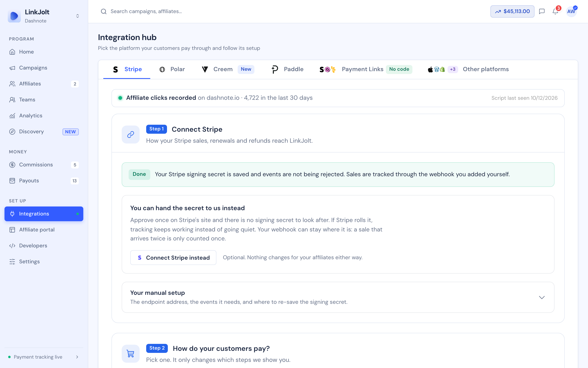Go to Affiliates in the sidebar
The width and height of the screenshot is (588, 368).
[x=44, y=84]
